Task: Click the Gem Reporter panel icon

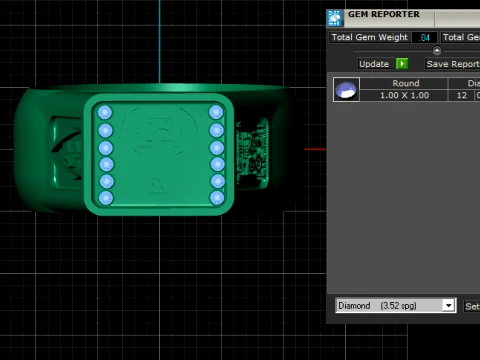Action: 335,18
